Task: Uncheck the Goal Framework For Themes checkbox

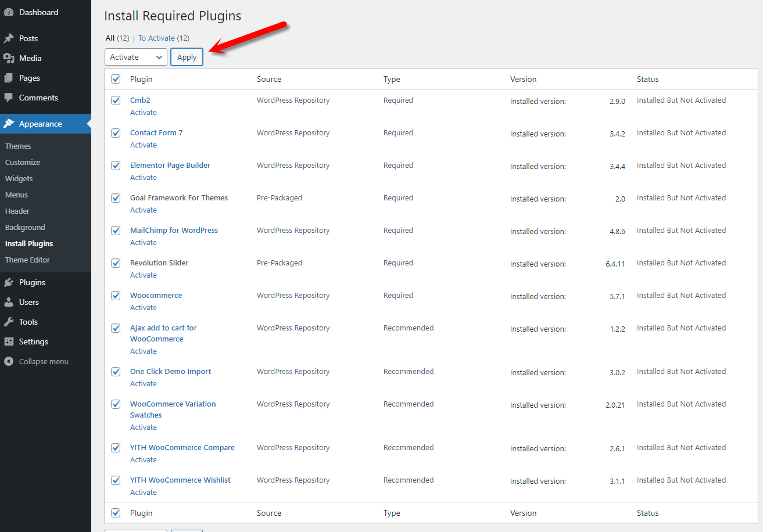Action: [116, 198]
